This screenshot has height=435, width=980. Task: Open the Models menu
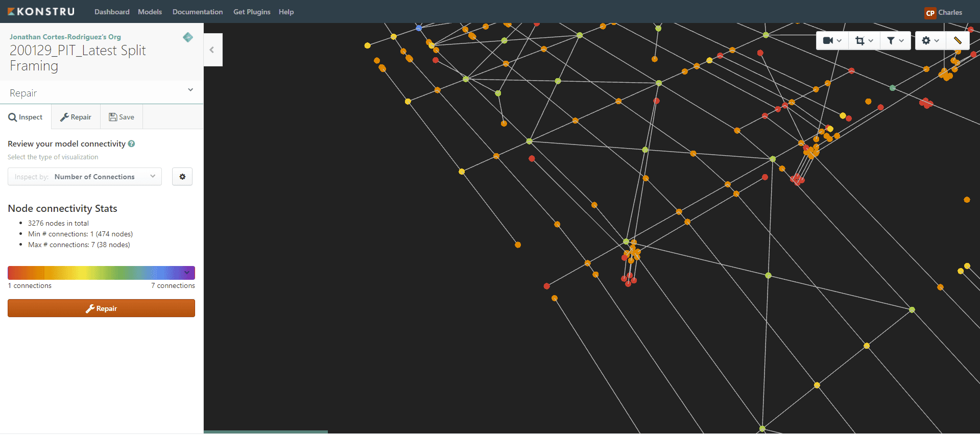[x=150, y=12]
